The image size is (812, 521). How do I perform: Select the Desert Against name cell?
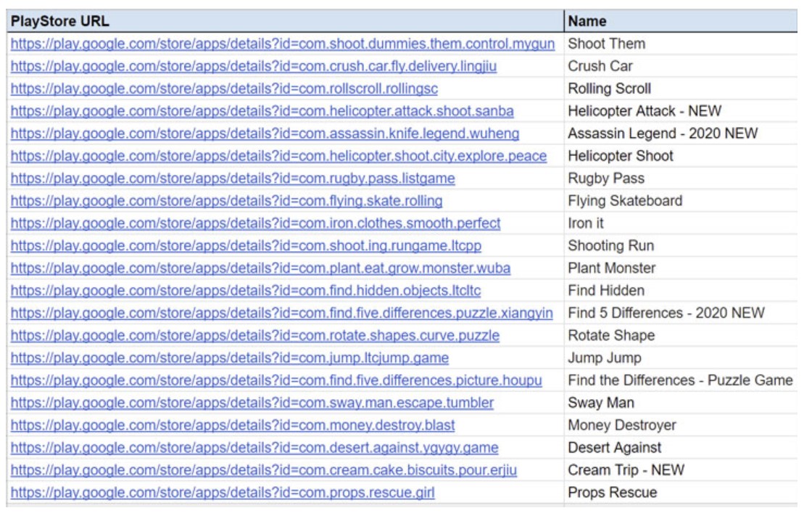tap(681, 448)
